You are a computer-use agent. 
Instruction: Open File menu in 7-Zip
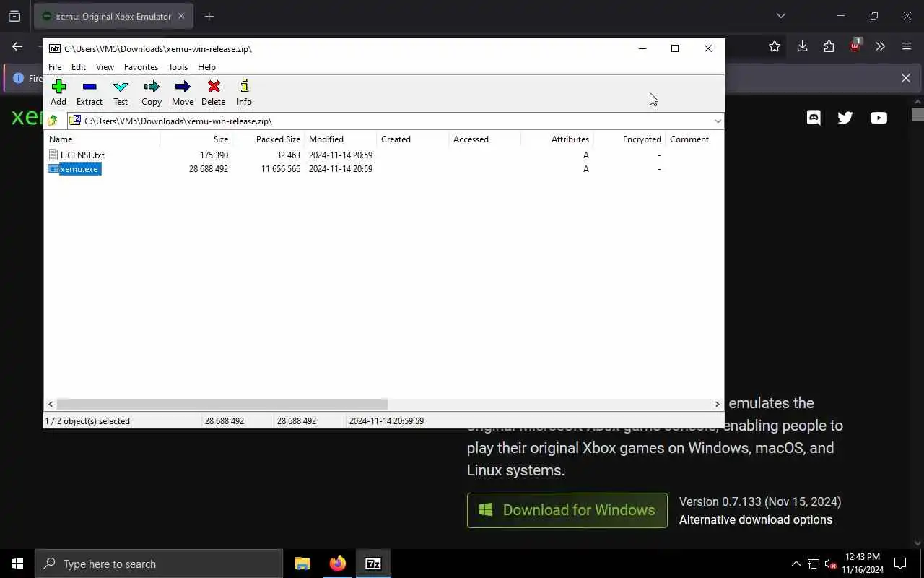coord(55,66)
